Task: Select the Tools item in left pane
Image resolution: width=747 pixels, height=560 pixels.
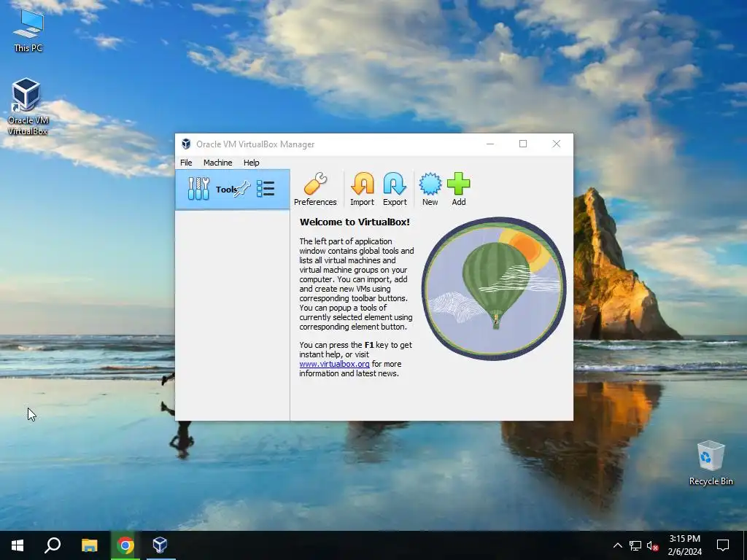Action: click(233, 189)
